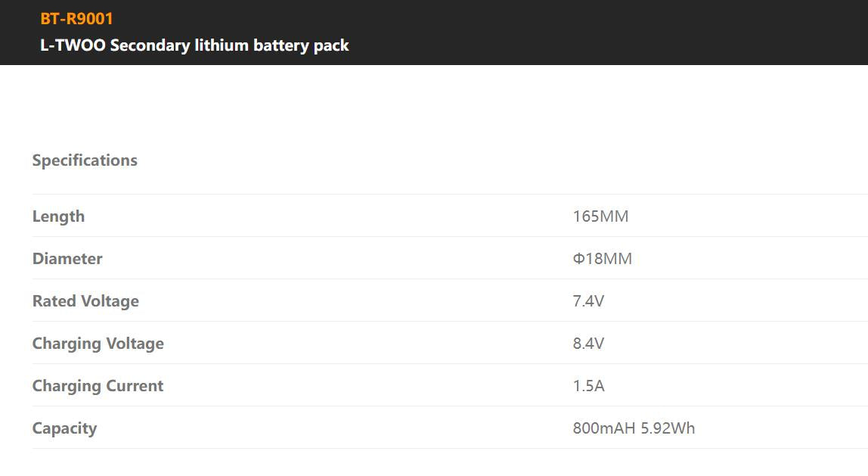The height and width of the screenshot is (476, 868).
Task: Click the orange BT-R9001 model title
Action: (x=76, y=19)
